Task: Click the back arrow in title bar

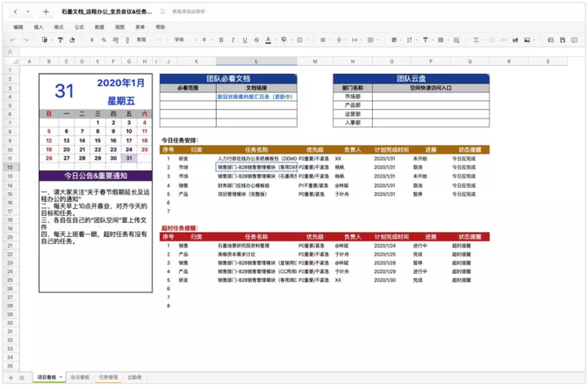Action: pyautogui.click(x=16, y=13)
